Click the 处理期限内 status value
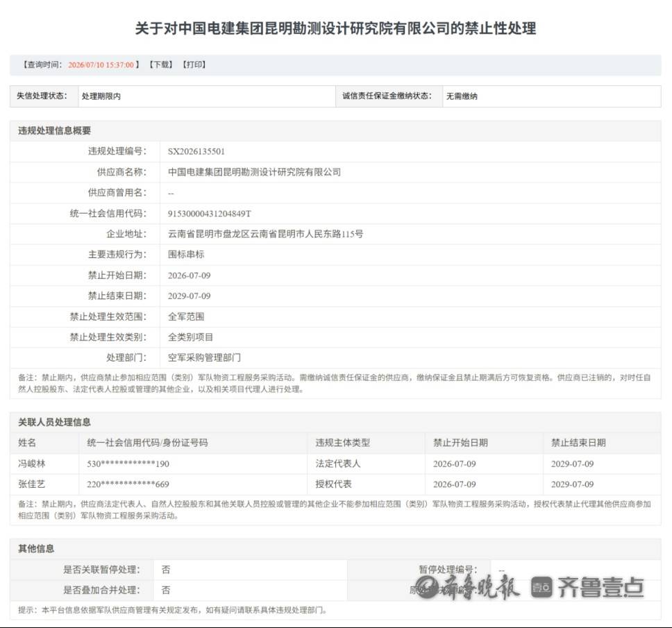 [x=101, y=96]
